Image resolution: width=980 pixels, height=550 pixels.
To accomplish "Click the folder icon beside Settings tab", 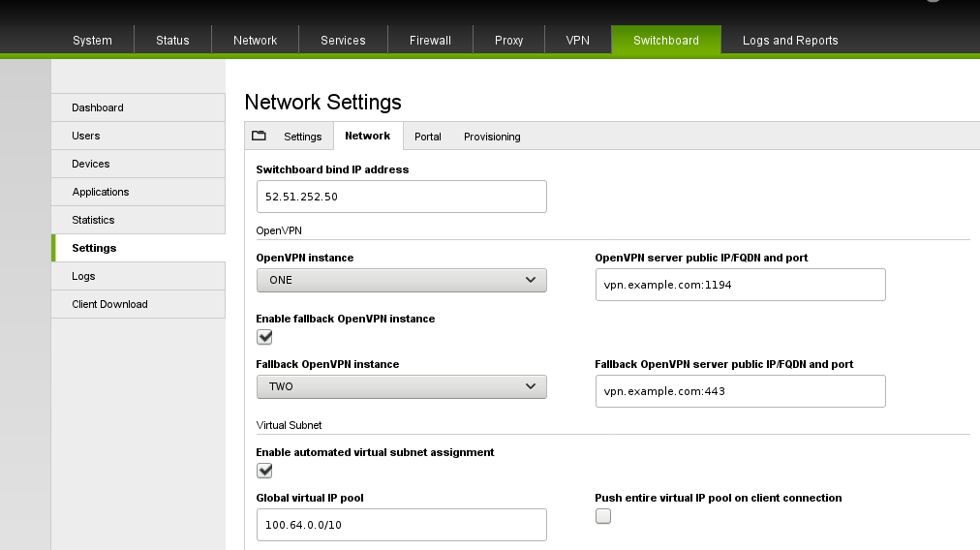I will tap(259, 136).
